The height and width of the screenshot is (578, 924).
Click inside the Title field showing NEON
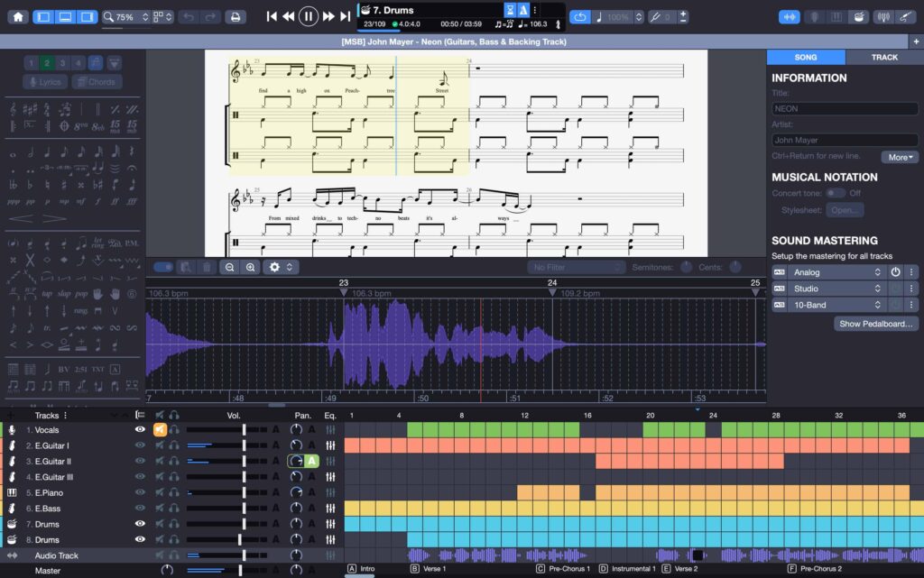pyautogui.click(x=845, y=107)
